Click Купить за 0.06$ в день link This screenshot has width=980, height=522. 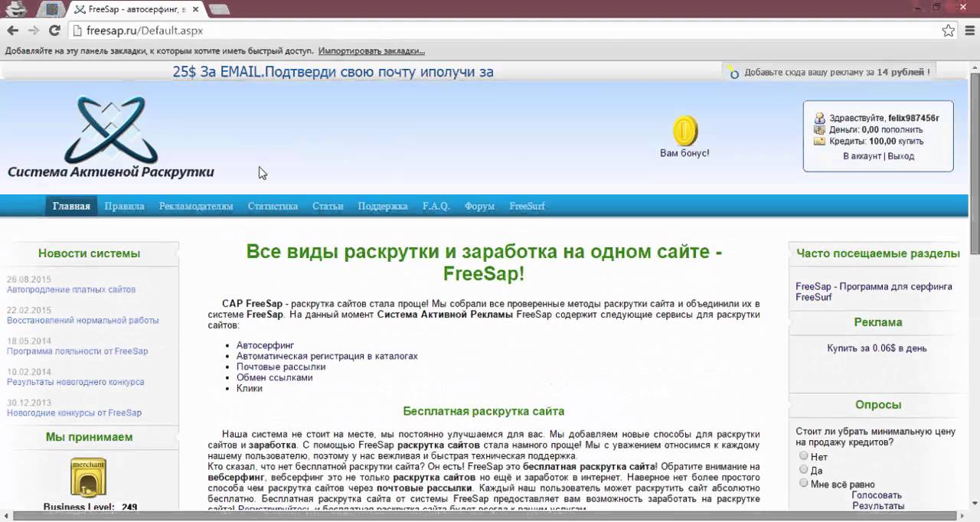coord(877,348)
